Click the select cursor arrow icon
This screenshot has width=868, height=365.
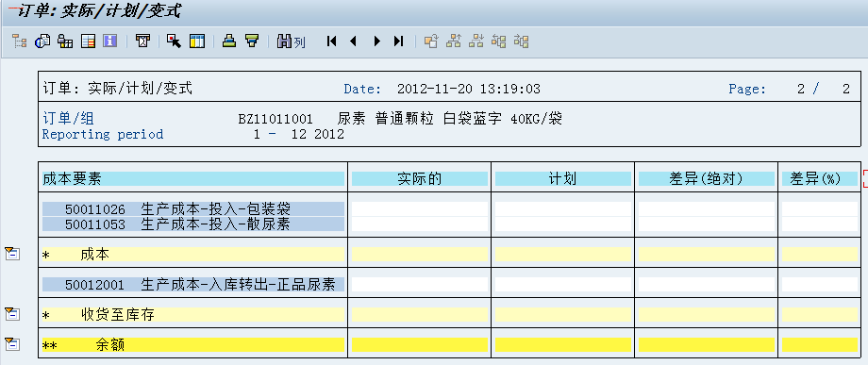coord(174,41)
